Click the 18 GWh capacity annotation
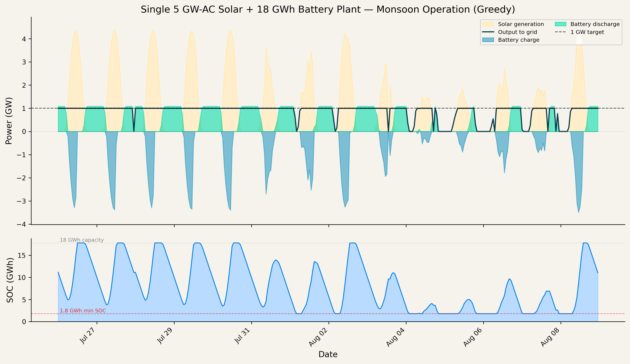 click(82, 240)
